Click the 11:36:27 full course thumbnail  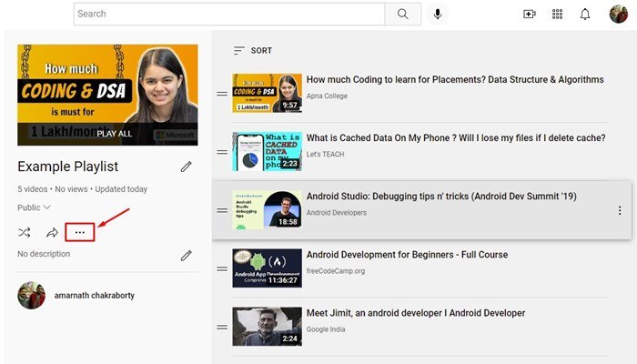pos(267,268)
